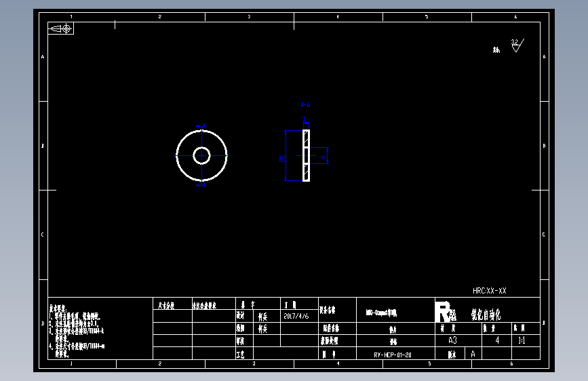Image resolution: width=588 pixels, height=381 pixels.
Task: Click zone number '1' on top border
Action: point(71,17)
